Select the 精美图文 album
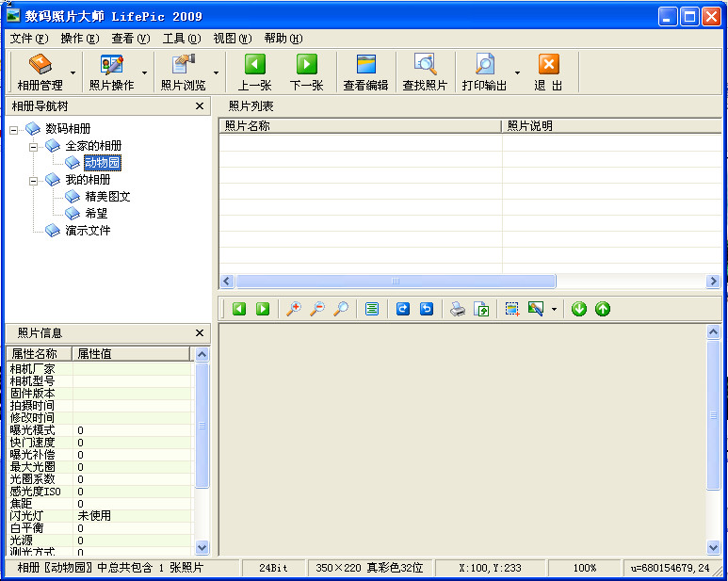728x581 pixels. tap(107, 196)
